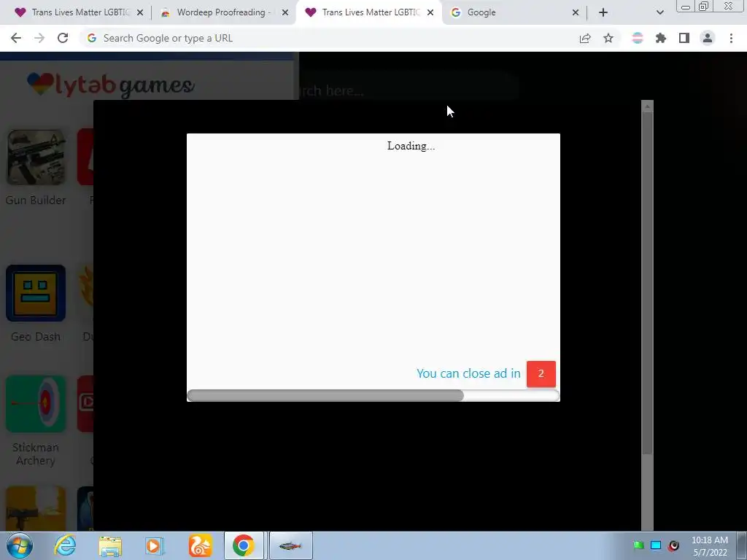Focus the Search Google or type a URL bar
Viewport: 747px width, 560px height.
[329, 38]
